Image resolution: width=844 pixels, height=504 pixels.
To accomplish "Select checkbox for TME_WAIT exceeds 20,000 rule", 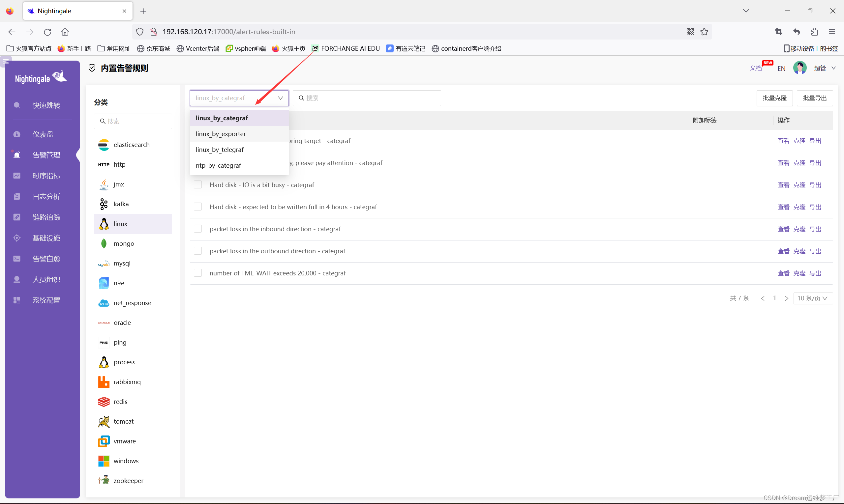I will point(198,273).
